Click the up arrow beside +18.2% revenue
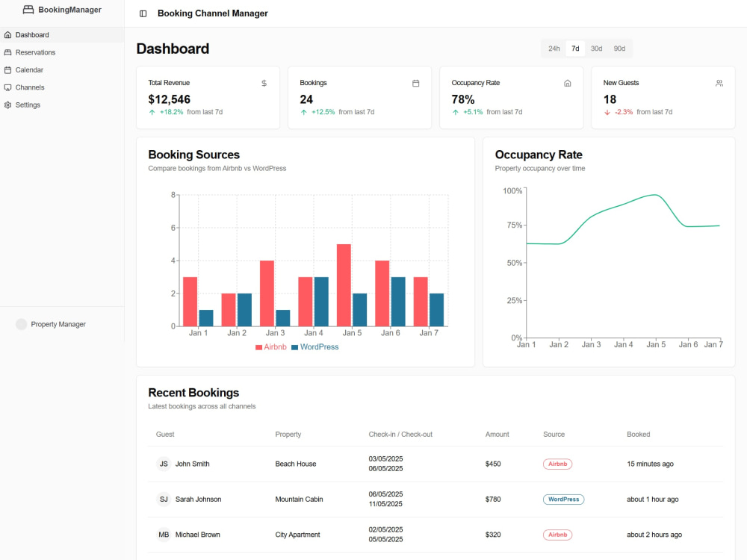This screenshot has width=747, height=560. (x=152, y=113)
